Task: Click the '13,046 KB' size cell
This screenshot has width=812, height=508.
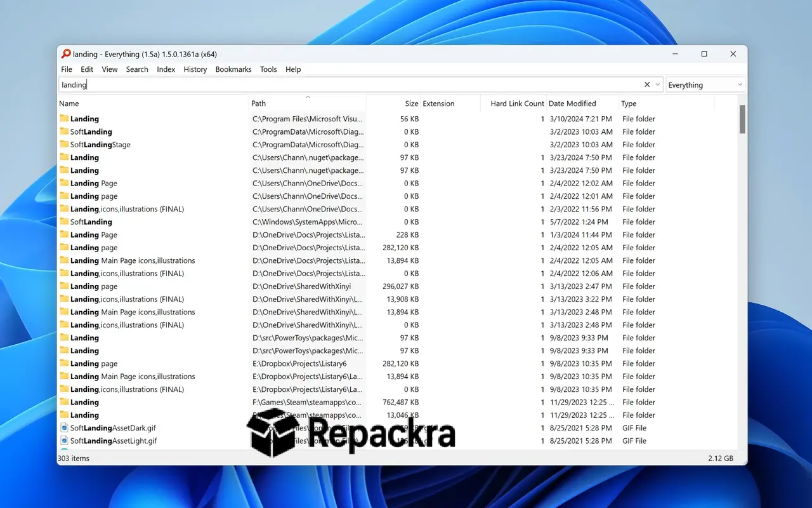Action: point(403,415)
